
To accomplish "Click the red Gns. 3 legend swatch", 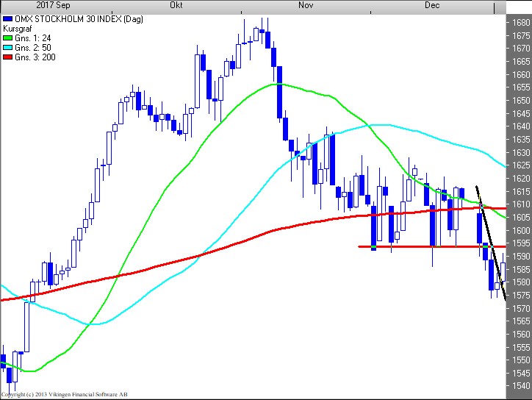I will [7, 57].
